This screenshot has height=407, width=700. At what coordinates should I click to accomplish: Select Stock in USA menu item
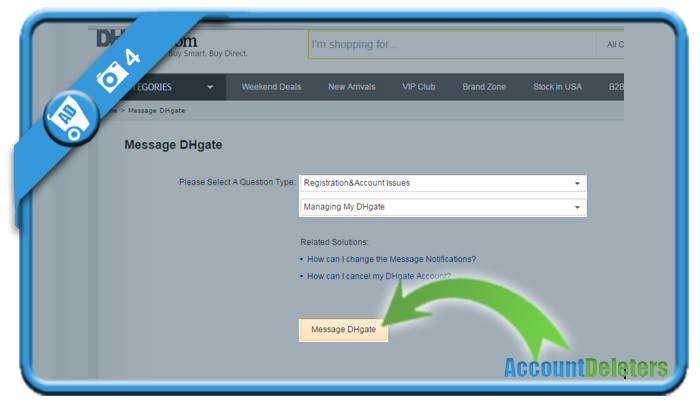click(x=557, y=87)
